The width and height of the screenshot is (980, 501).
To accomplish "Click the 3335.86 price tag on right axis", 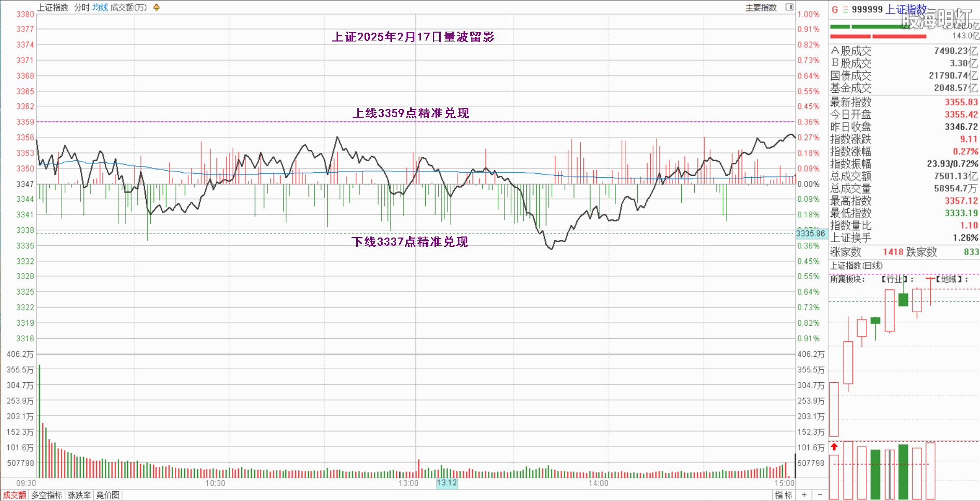I will 811,233.
